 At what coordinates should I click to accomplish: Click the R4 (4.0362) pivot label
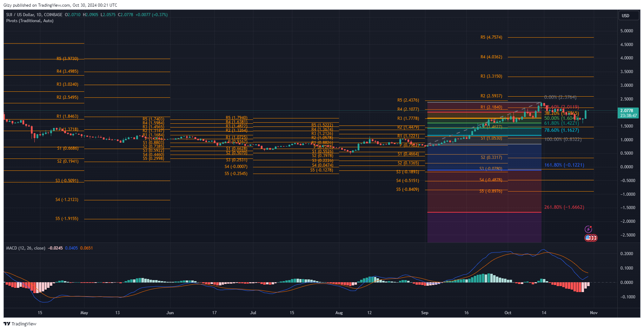(491, 57)
